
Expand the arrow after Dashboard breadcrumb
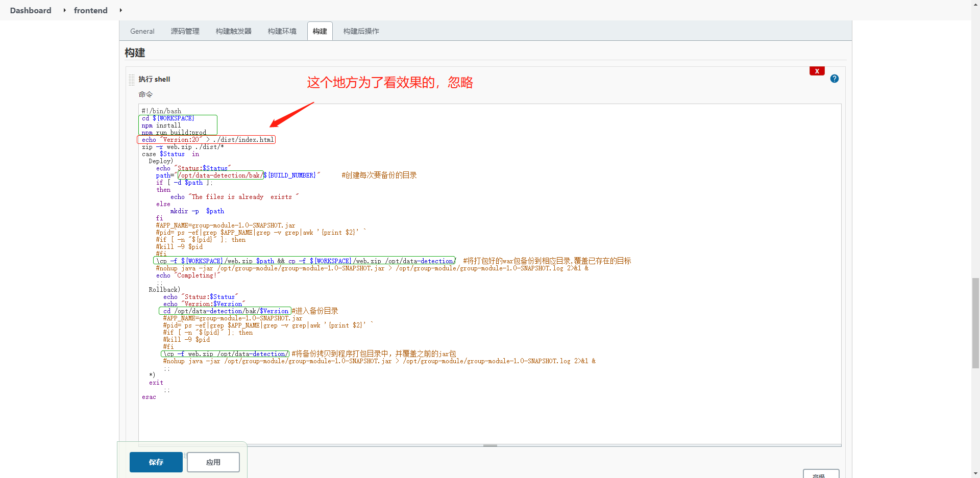pos(64,10)
